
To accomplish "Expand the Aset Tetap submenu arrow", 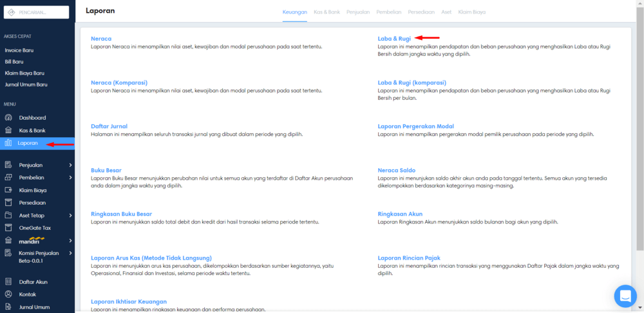I will point(70,215).
